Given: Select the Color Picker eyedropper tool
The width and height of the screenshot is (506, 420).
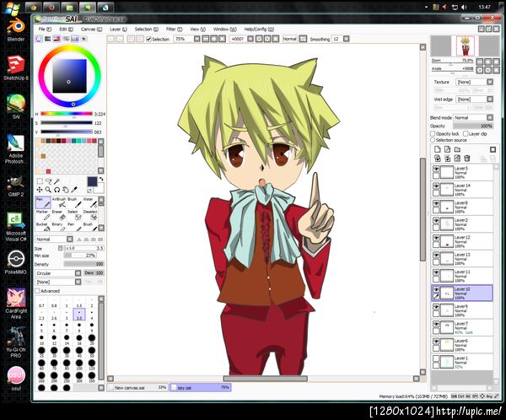Looking at the screenshot, I should 74,190.
